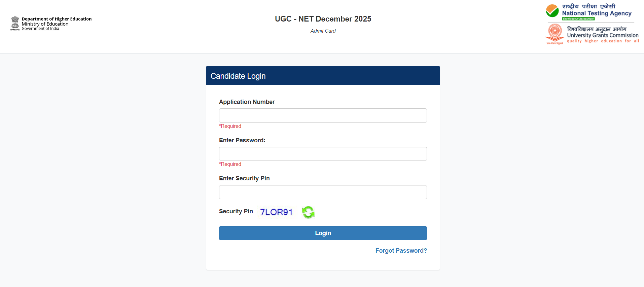Click the National Testing Agency name text

coord(597,13)
